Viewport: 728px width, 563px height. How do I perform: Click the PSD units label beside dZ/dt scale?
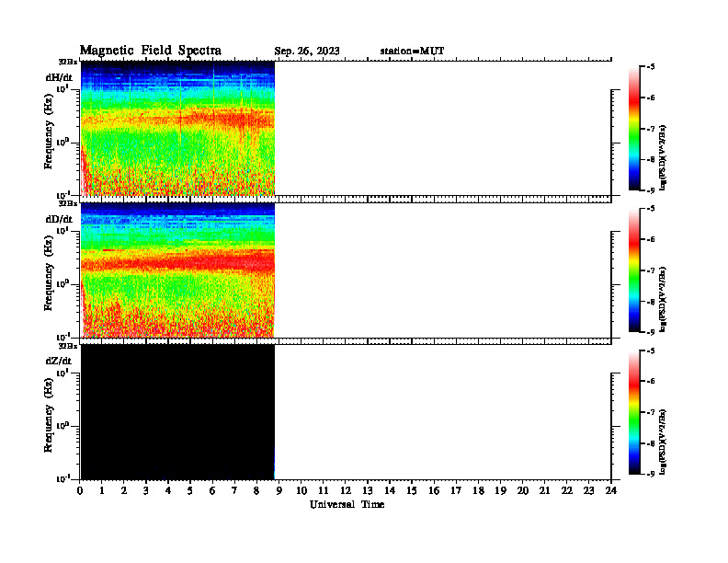click(x=664, y=442)
